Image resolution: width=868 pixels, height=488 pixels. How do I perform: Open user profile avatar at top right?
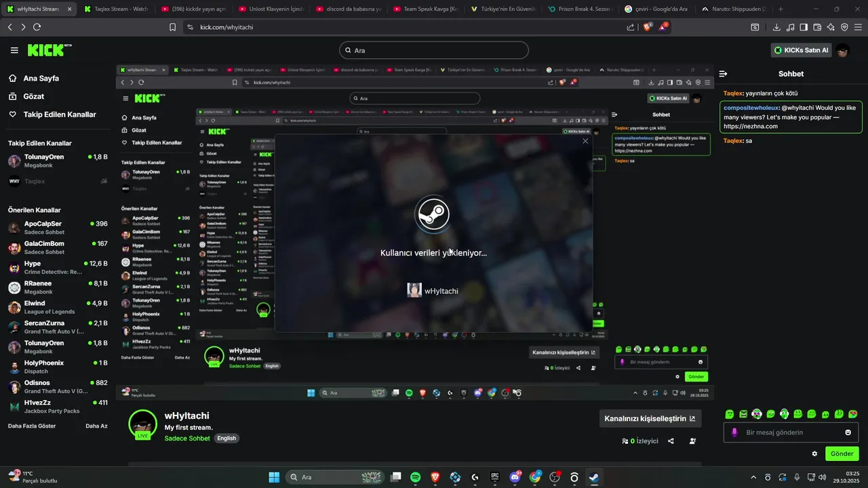click(x=842, y=50)
